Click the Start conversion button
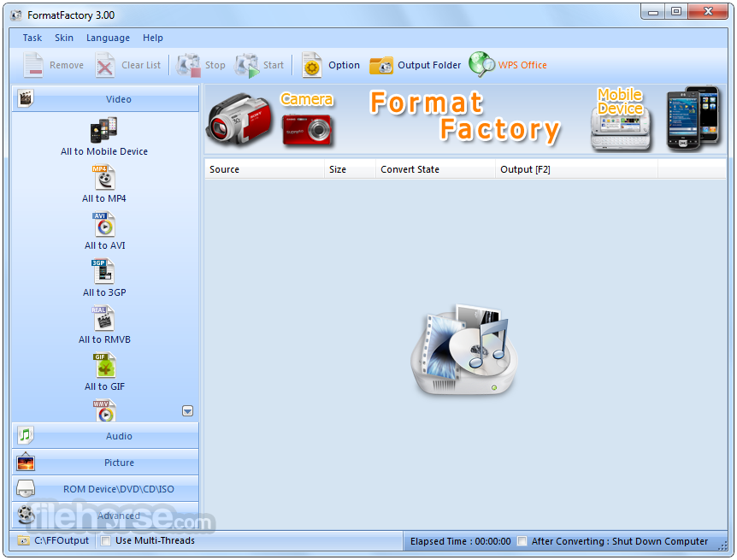Viewport: 737px width, 560px height. pyautogui.click(x=263, y=64)
